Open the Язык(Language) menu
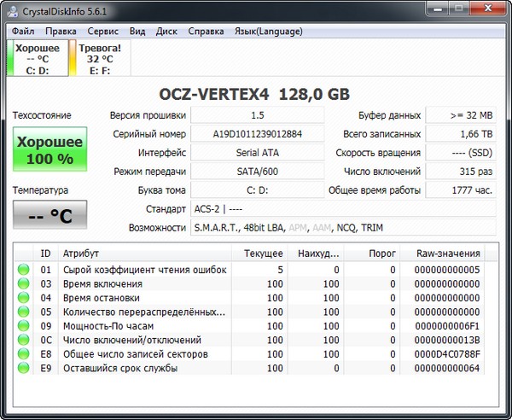This screenshot has width=512, height=420. click(270, 32)
